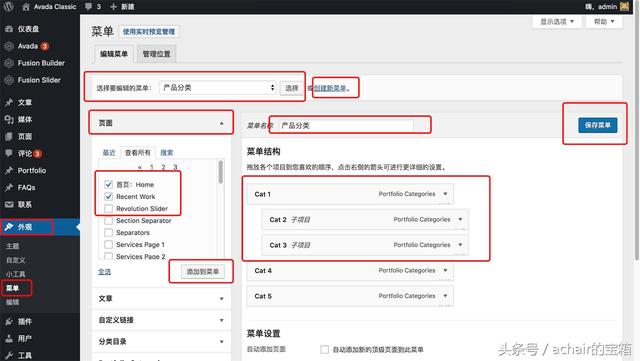Click the 选择 button next to menu dropdown
Viewport: 640px width, 361px height.
point(291,88)
